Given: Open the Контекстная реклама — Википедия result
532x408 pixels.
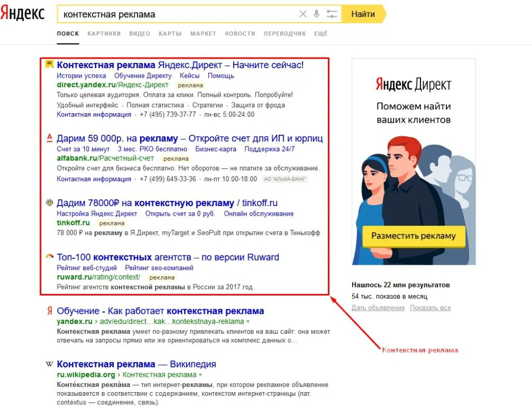Looking at the screenshot, I should tap(136, 364).
